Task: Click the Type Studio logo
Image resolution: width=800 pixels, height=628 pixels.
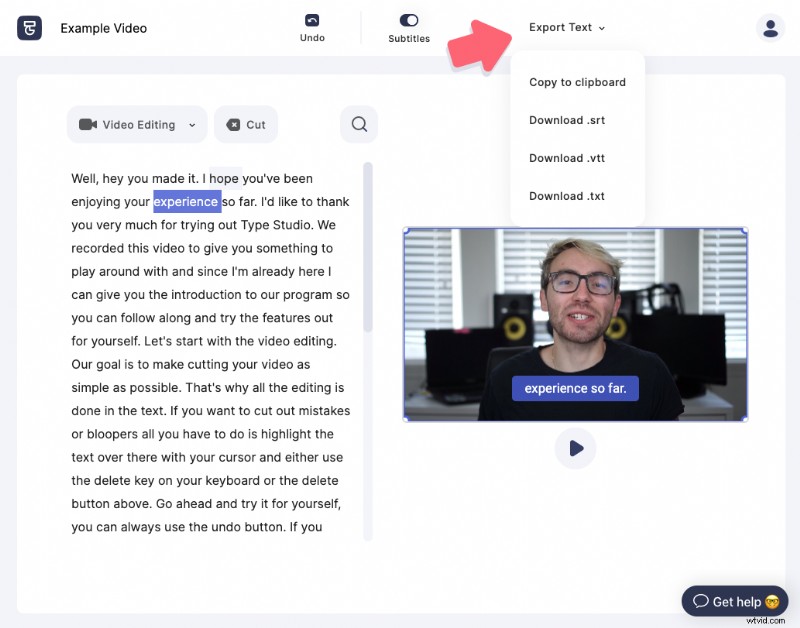Action: coord(29,27)
